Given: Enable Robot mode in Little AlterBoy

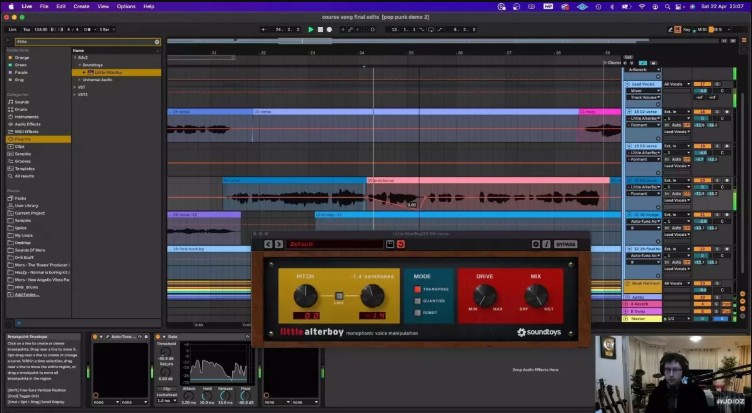Looking at the screenshot, I should [417, 312].
